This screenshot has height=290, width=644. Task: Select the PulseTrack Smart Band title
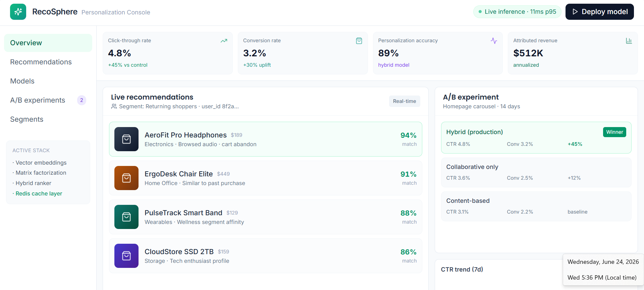[183, 213]
